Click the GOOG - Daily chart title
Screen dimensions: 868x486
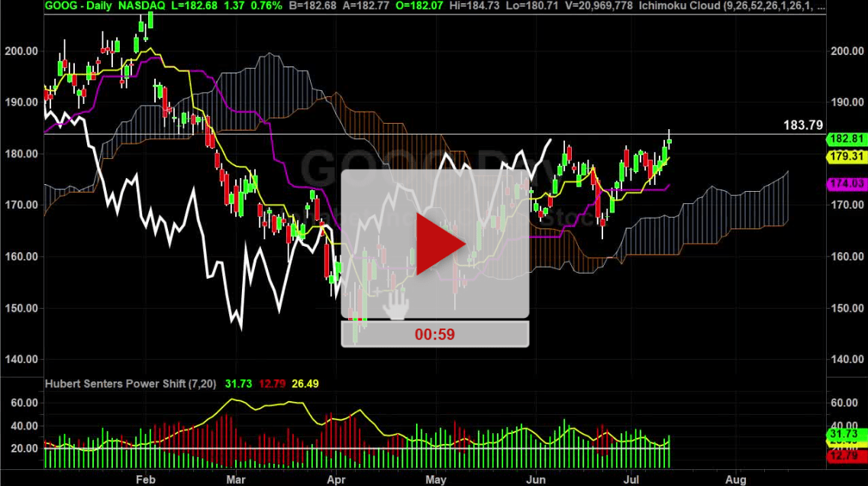pos(78,6)
